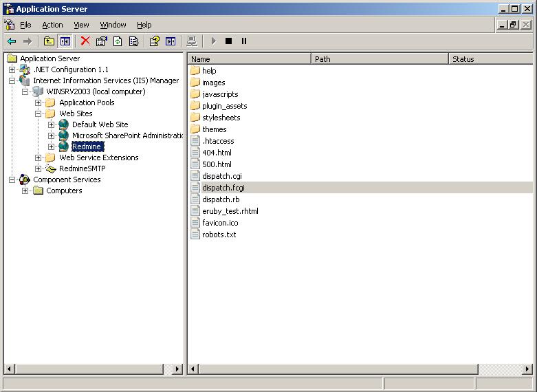Viewport: 537px width, 392px height.
Task: Sort list by Name column header
Action: coord(250,59)
